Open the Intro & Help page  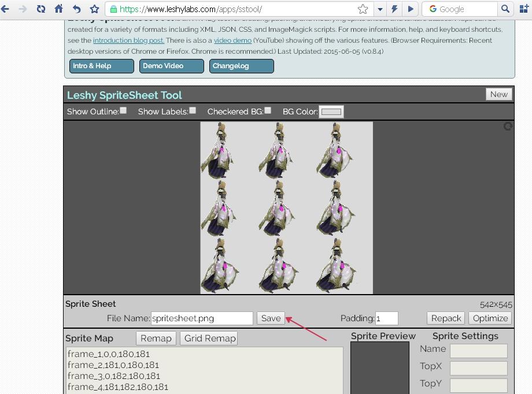tap(101, 66)
